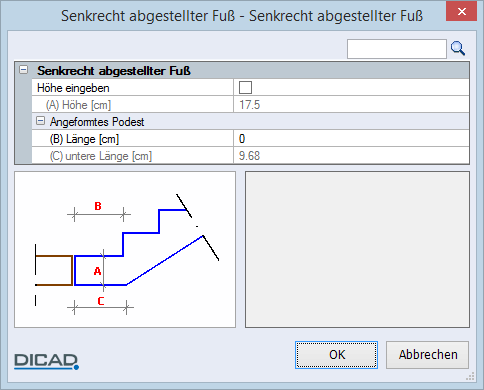The width and height of the screenshot is (484, 390).
Task: Click the brown landing shape in diagram
Action: point(54,270)
